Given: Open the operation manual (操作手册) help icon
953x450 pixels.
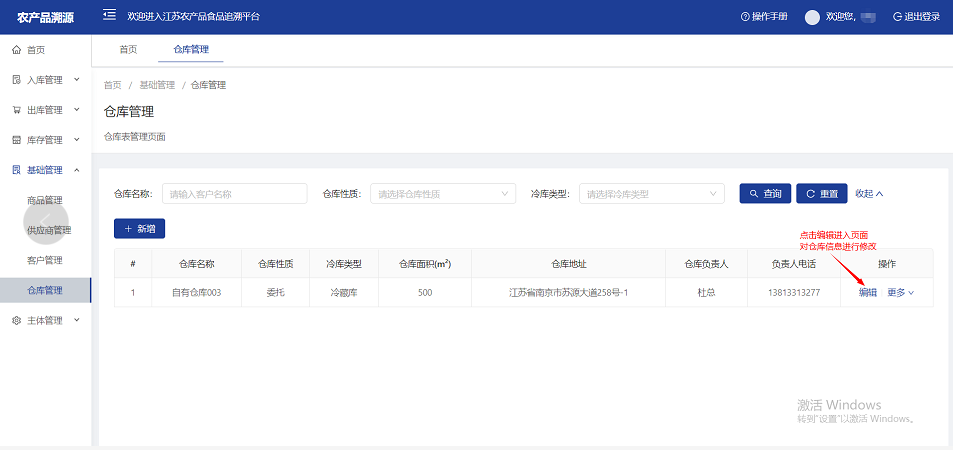Looking at the screenshot, I should coord(745,17).
